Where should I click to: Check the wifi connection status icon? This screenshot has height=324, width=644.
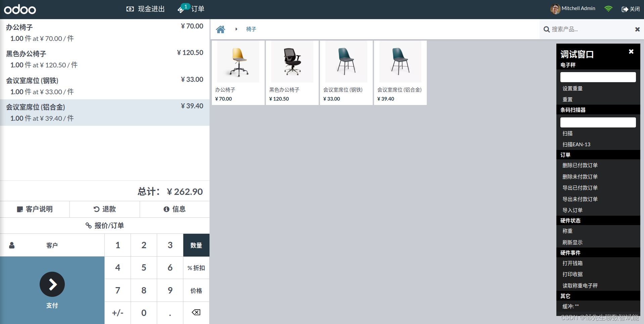point(608,9)
